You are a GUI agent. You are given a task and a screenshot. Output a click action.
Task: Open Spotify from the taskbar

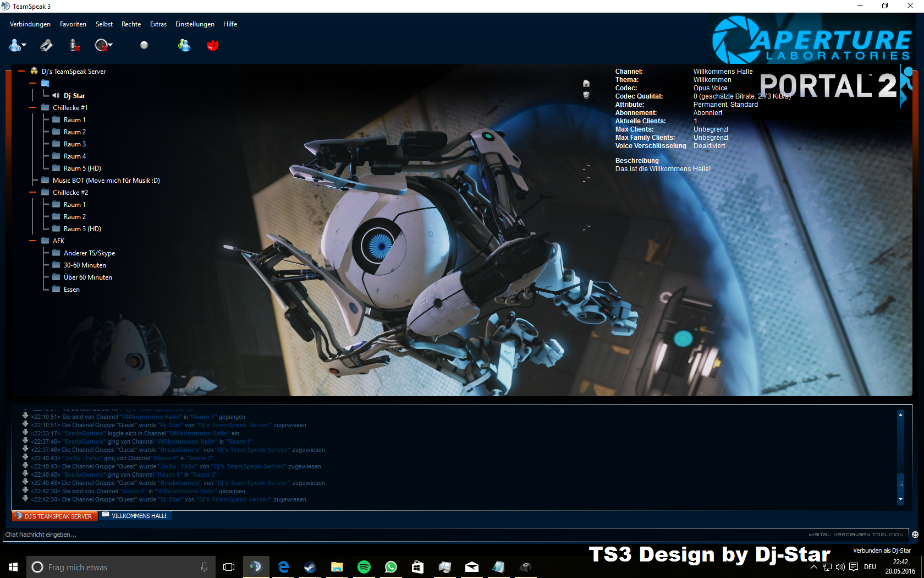point(364,567)
